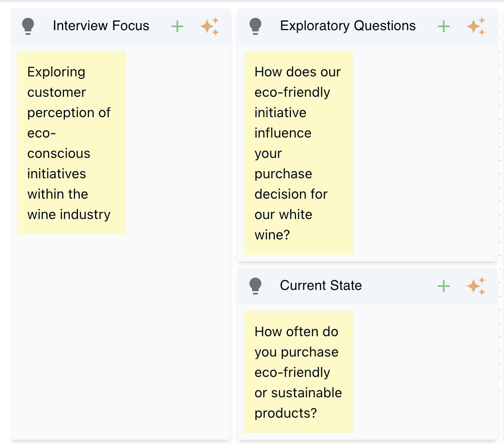504x444 pixels.
Task: Open AI sparkle assistant for Interview Focus
Action: click(210, 25)
